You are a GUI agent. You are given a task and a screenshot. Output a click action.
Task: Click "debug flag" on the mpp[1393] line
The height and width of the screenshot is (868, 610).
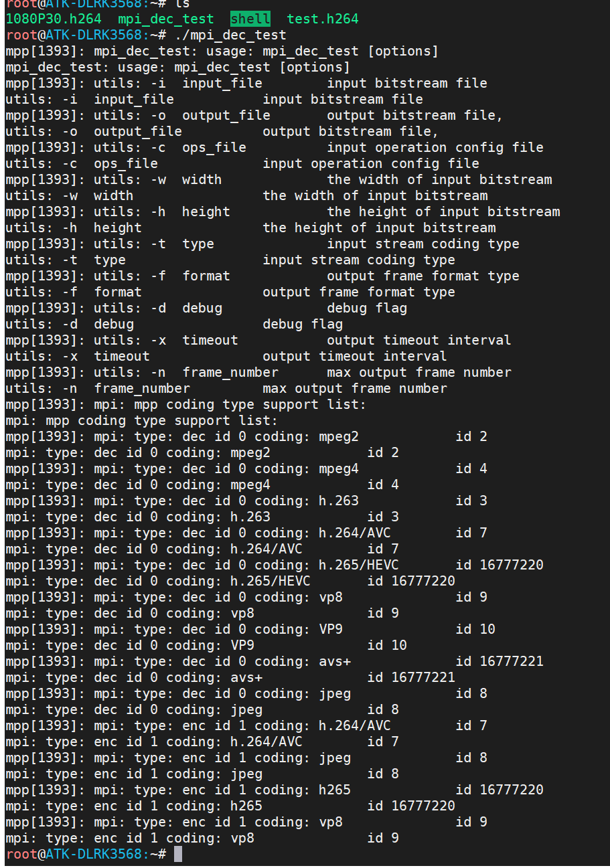click(x=366, y=308)
